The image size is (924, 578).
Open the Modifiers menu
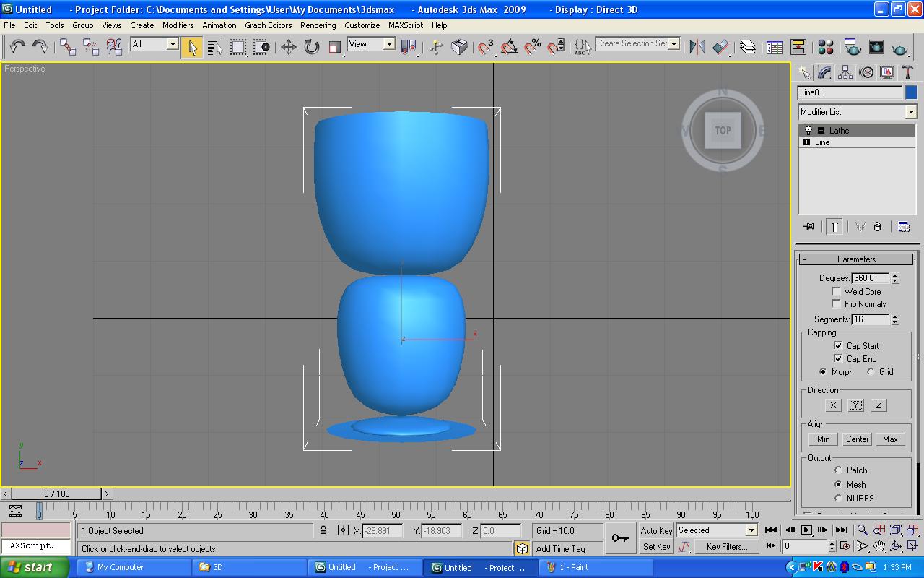point(178,25)
